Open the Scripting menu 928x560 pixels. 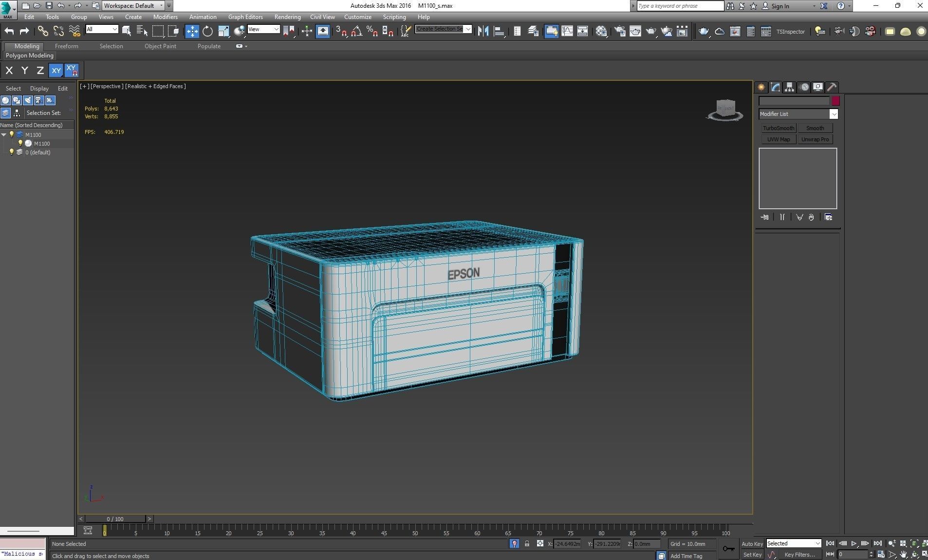[x=394, y=17]
